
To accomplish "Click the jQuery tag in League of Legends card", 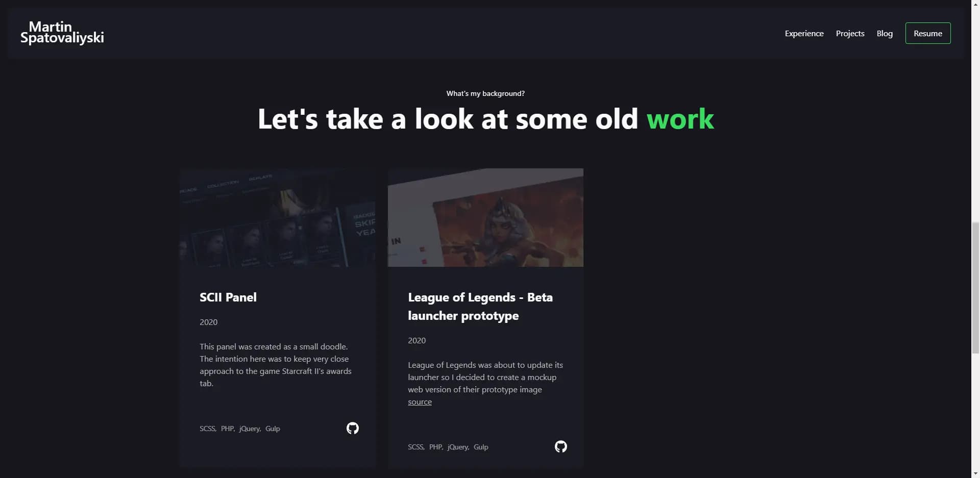I will tap(458, 447).
